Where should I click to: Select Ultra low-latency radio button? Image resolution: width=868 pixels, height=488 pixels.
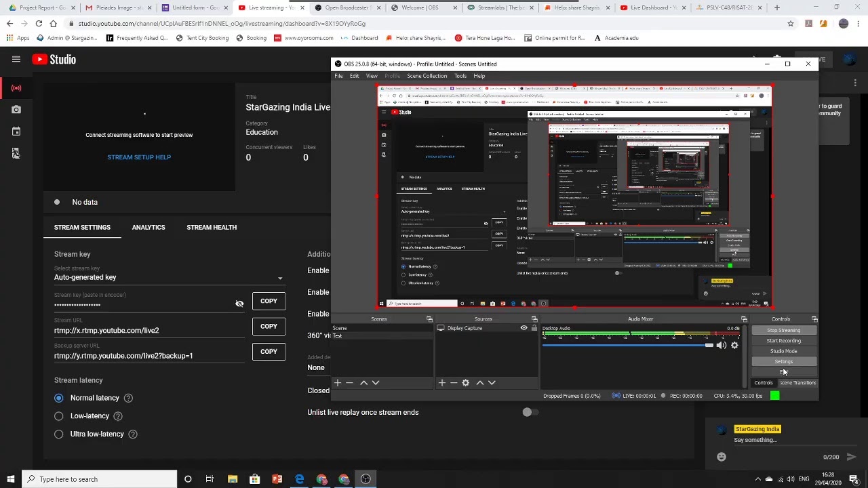59,434
